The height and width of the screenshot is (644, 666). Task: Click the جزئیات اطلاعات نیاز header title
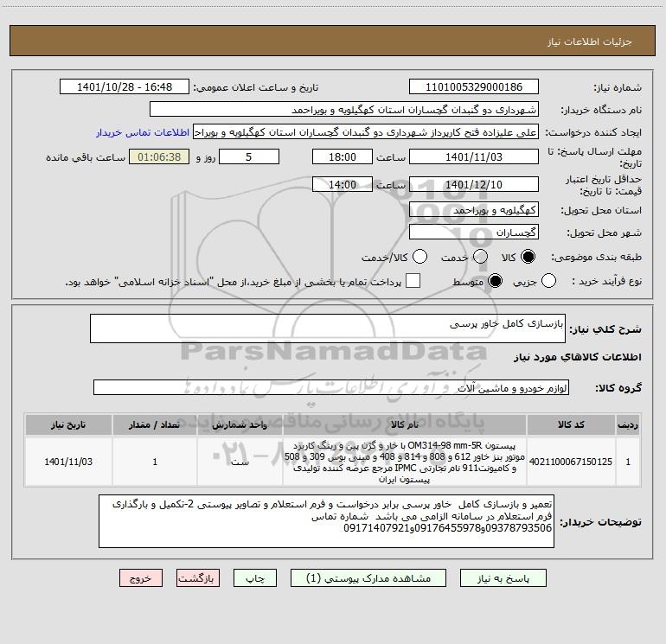590,41
